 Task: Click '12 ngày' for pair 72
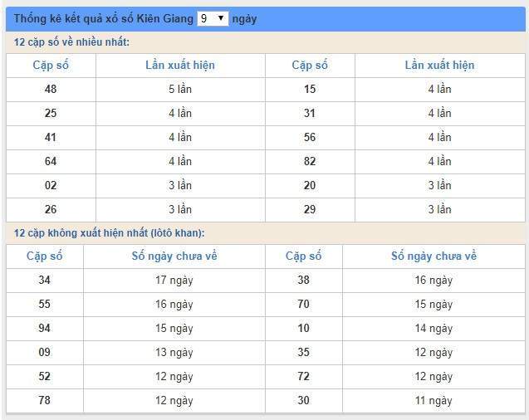(433, 377)
